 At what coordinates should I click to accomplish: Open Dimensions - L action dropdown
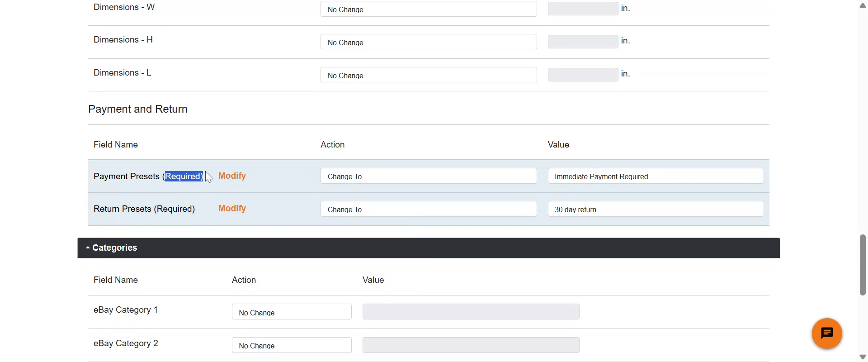click(429, 75)
